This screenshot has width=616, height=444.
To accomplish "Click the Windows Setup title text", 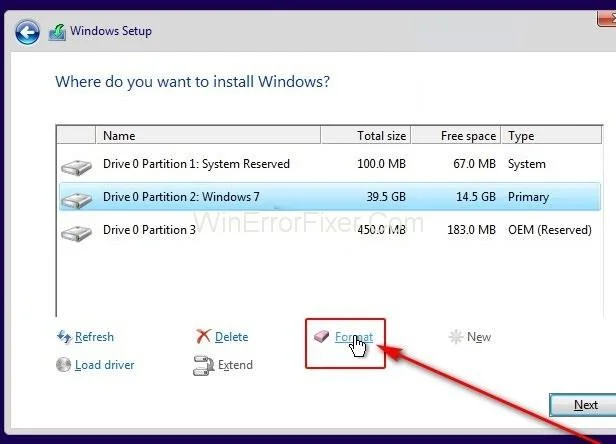I will [111, 31].
